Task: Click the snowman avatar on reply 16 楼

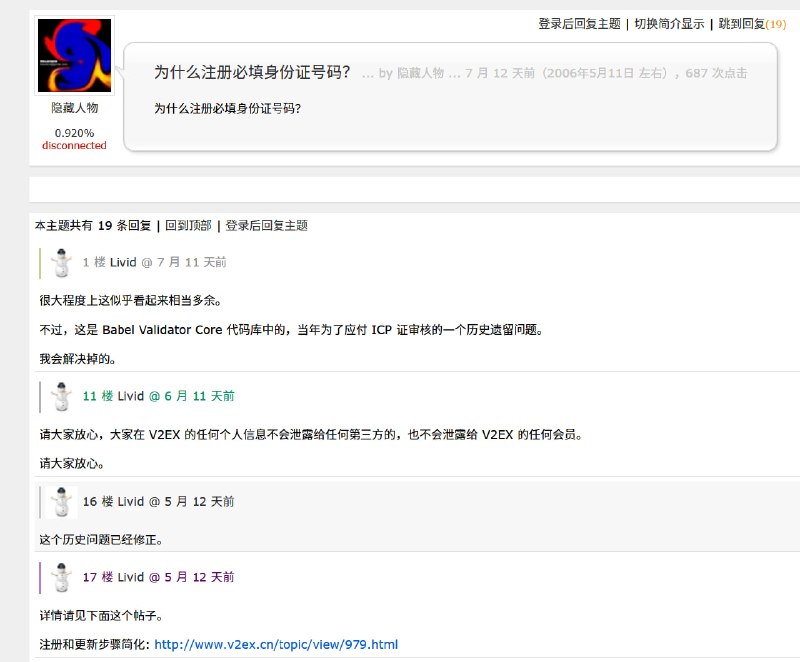Action: pyautogui.click(x=60, y=504)
